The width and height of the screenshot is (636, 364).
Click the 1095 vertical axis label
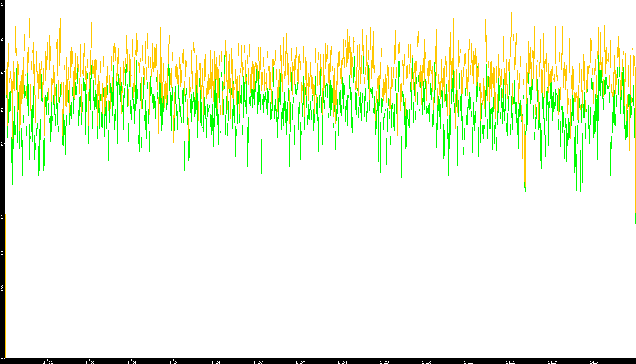[2, 289]
